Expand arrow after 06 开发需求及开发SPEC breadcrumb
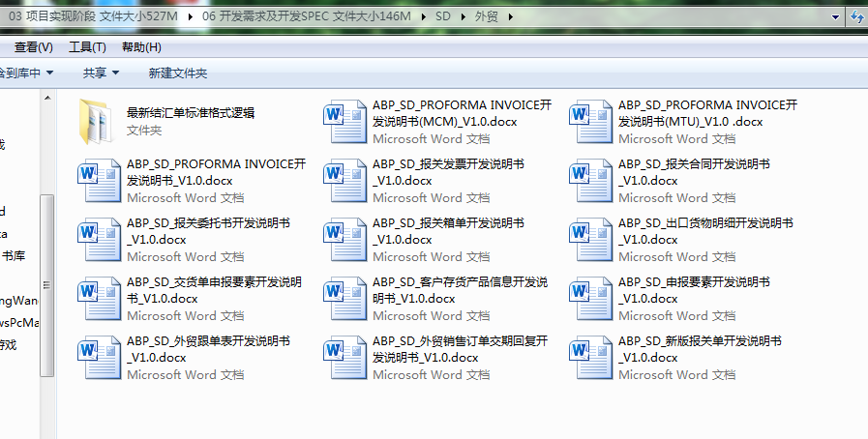 click(x=424, y=17)
